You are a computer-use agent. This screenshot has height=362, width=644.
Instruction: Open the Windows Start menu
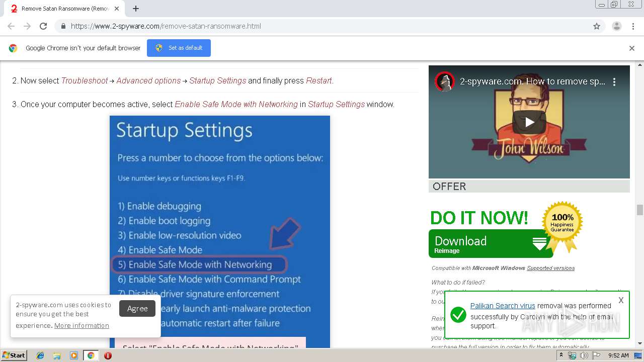(x=14, y=355)
